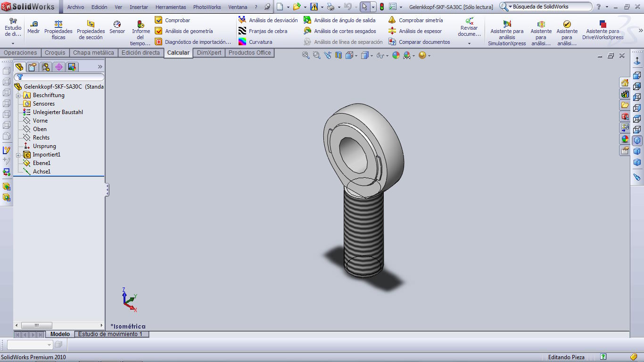
Task: Launch the DriveWorksXpress wizard
Action: coord(603,30)
